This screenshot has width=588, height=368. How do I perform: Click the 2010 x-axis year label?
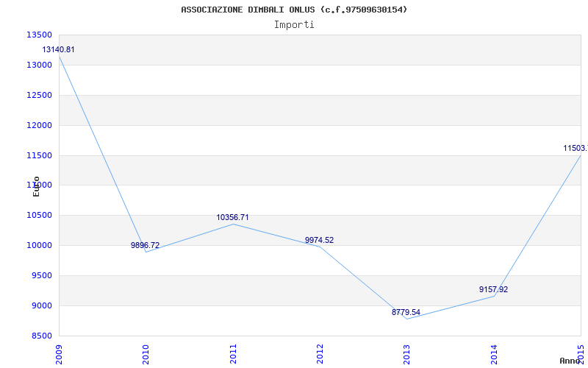(146, 354)
